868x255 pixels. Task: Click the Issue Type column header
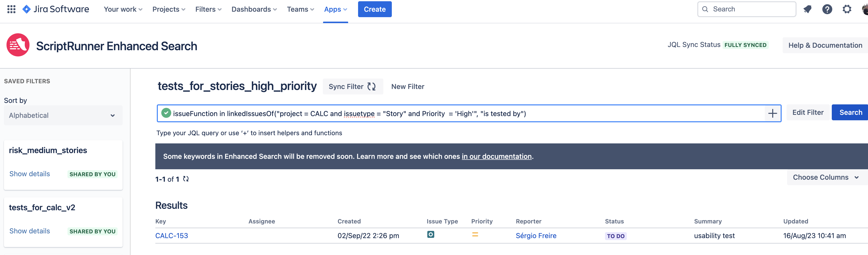coord(442,222)
